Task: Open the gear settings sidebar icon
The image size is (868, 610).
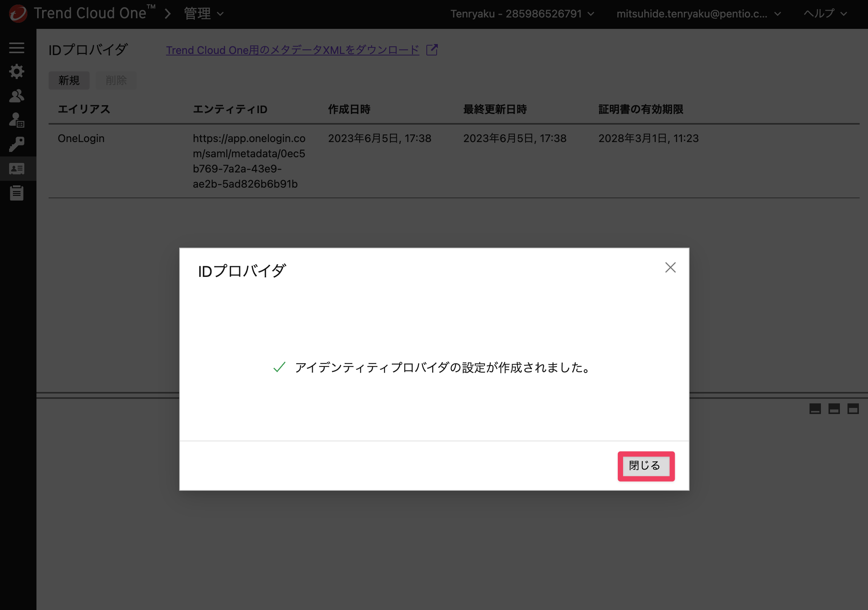Action: [x=17, y=71]
